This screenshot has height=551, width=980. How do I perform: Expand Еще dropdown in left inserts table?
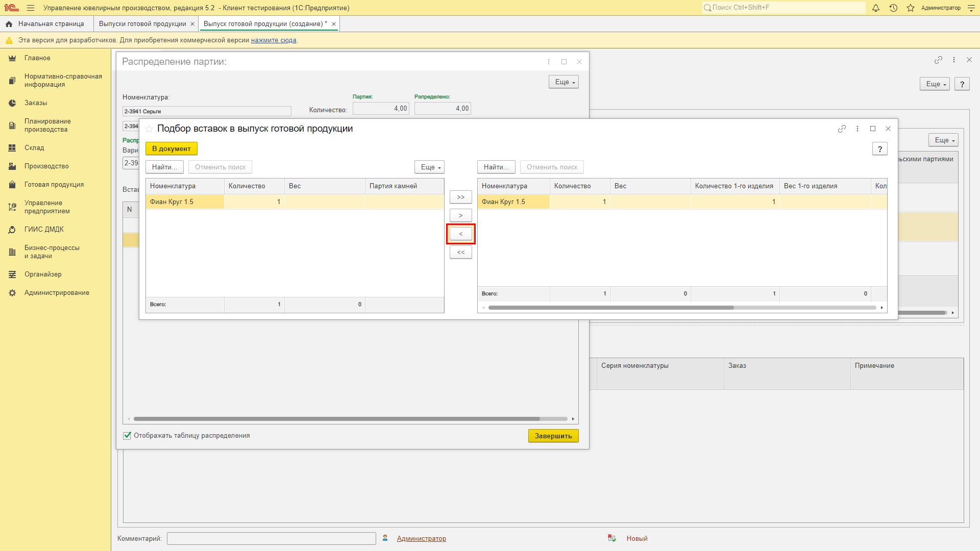(x=429, y=167)
